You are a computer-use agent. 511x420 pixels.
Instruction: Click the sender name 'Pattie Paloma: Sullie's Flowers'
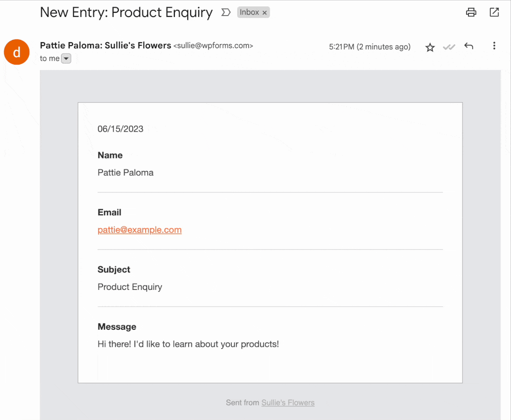(105, 46)
